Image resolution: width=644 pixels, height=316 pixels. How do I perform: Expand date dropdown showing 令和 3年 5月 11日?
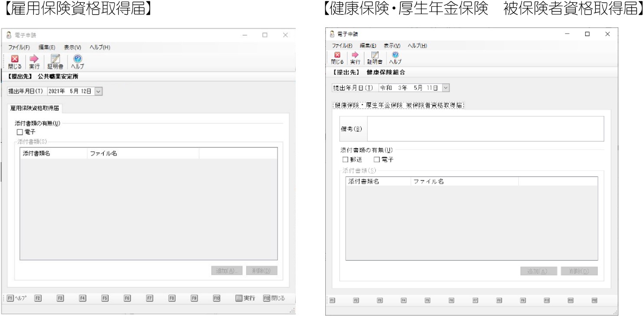pos(445,88)
